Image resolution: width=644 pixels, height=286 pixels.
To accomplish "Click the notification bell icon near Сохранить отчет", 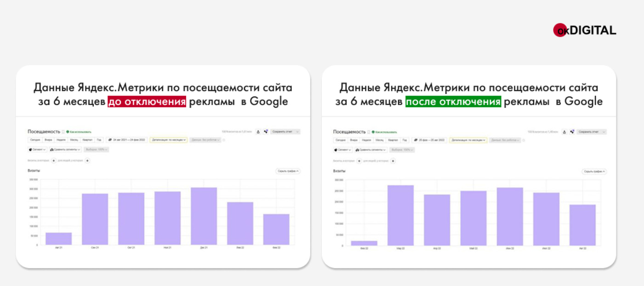I will (x=258, y=132).
